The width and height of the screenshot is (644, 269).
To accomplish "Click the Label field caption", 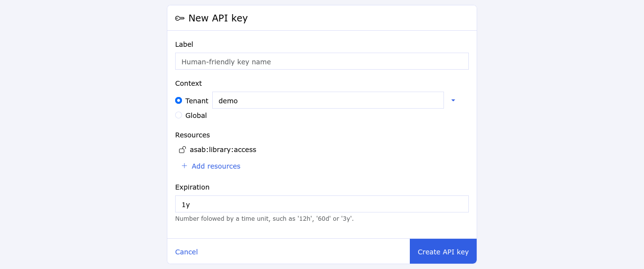I will coord(184,44).
